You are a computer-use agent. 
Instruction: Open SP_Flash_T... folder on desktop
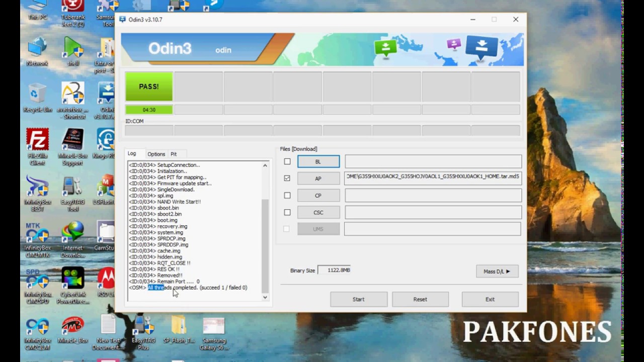(179, 330)
